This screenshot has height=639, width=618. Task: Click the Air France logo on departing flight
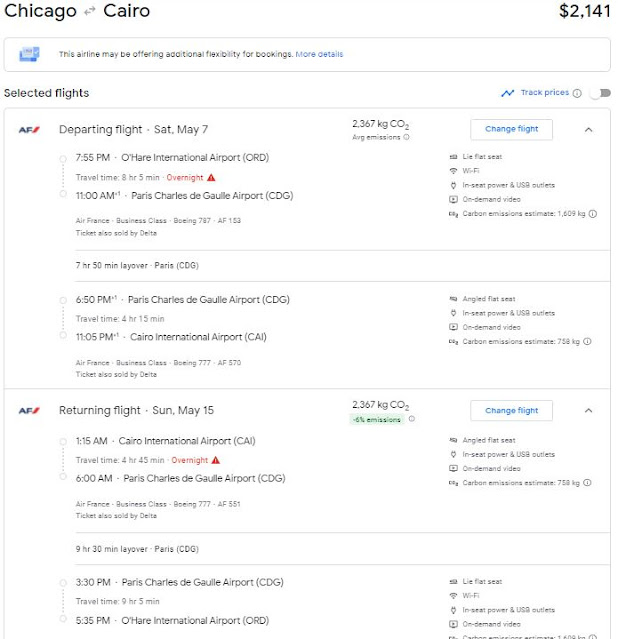29,130
